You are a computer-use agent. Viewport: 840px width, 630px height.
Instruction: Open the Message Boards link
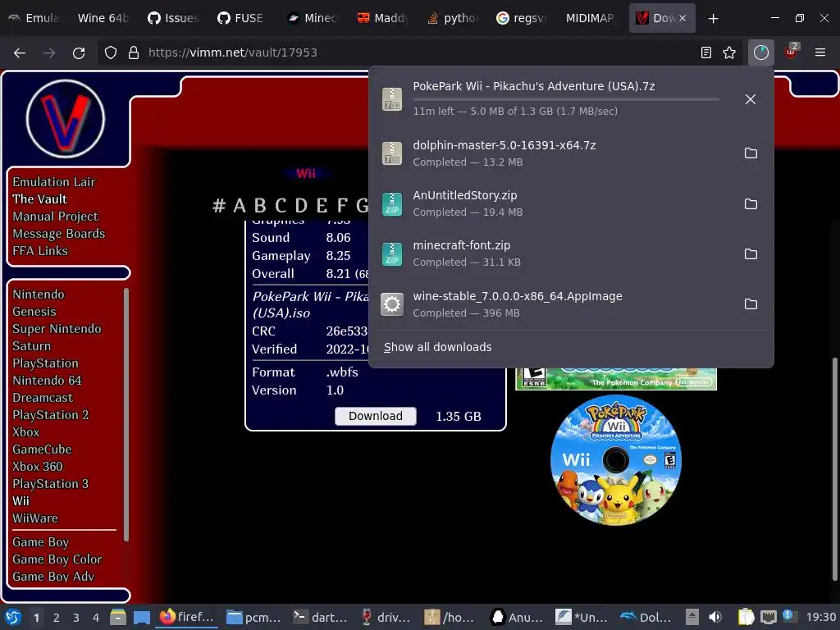click(x=58, y=234)
